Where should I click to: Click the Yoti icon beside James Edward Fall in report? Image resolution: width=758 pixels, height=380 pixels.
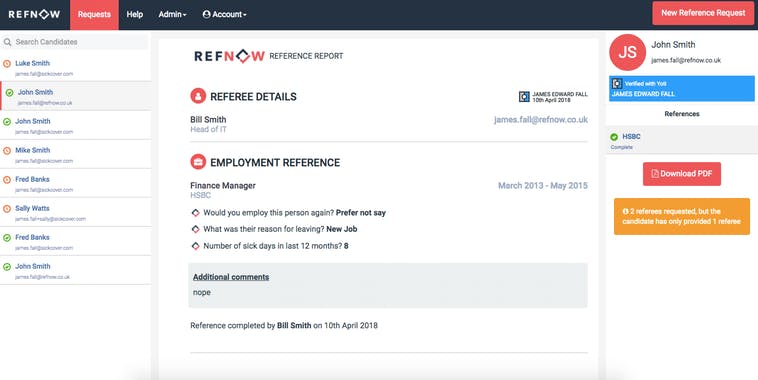tap(524, 97)
